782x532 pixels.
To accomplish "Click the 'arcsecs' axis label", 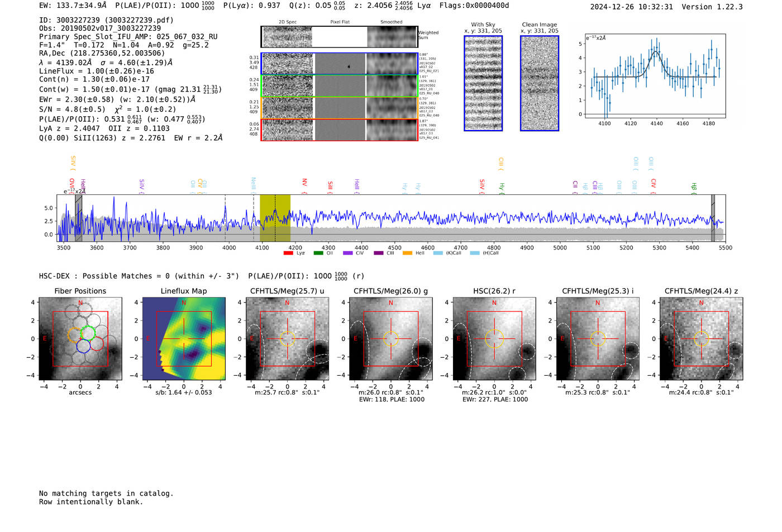I will pyautogui.click(x=80, y=392).
